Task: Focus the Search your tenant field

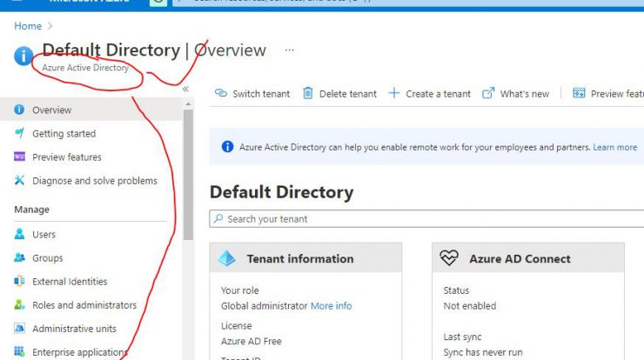Action: point(426,219)
